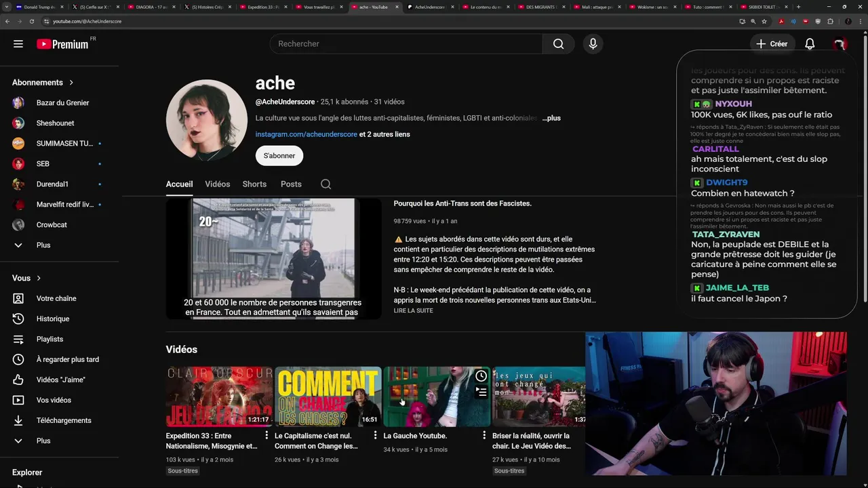Open title Pourquoi les Anti-Trans sont des Fascistes

point(462,203)
